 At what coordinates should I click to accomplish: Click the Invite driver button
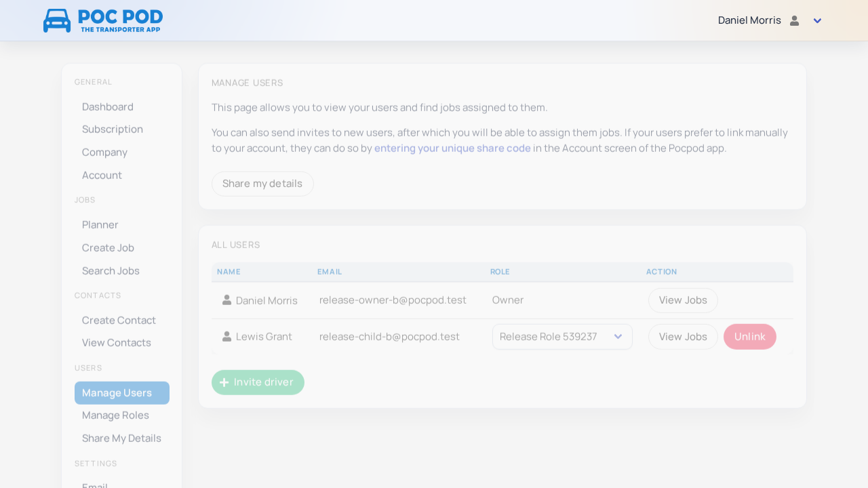click(x=258, y=382)
